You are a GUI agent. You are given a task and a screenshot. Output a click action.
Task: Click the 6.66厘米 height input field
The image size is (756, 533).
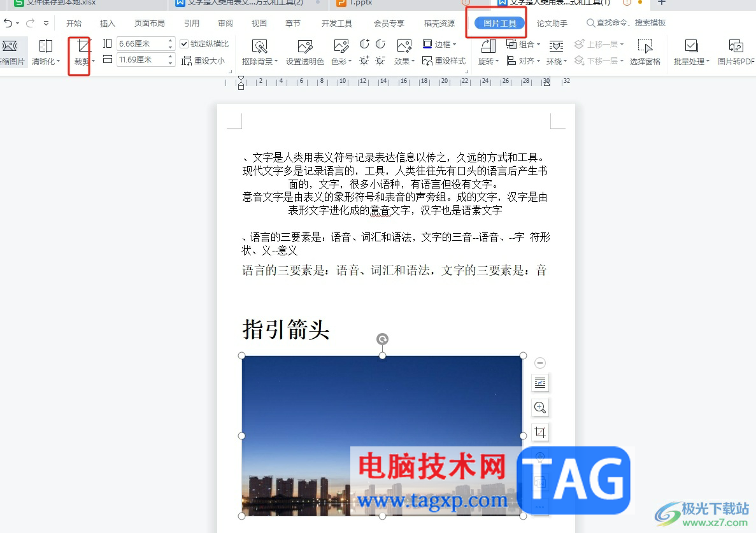coord(142,44)
